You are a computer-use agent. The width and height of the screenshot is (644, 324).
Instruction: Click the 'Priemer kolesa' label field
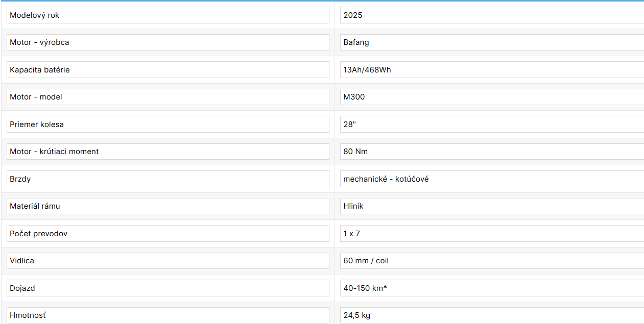point(168,124)
